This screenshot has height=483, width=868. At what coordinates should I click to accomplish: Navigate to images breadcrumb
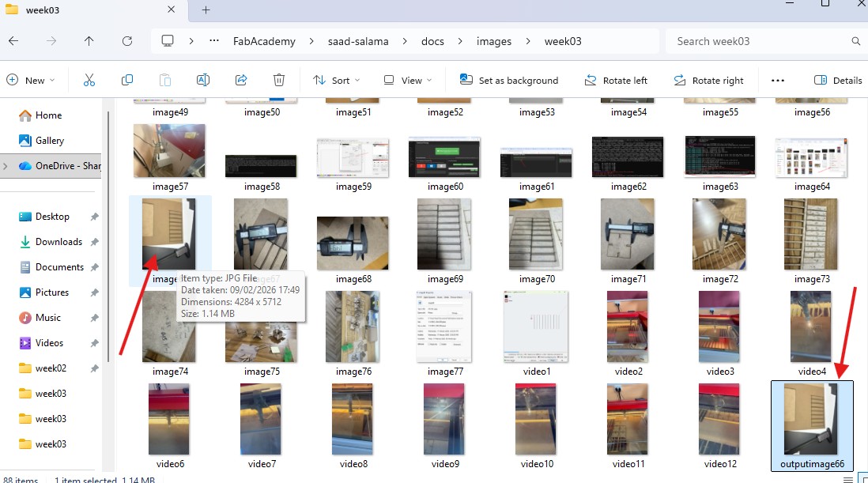(x=494, y=41)
